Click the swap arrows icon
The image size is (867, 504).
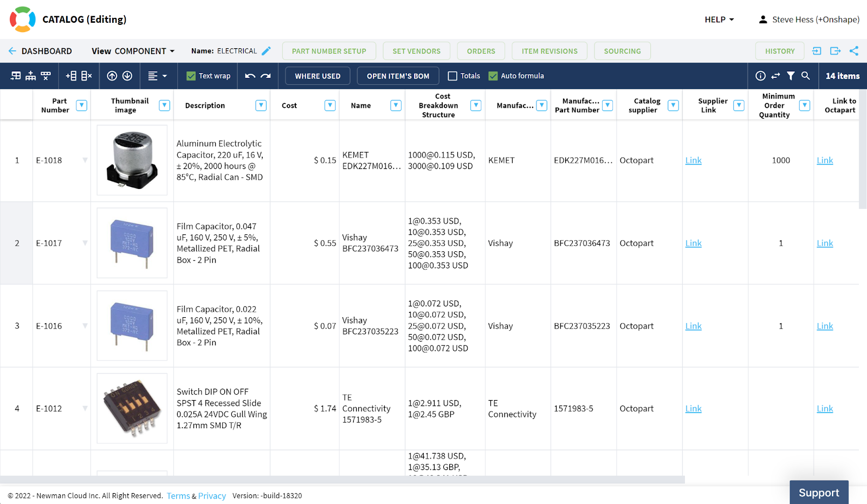(x=776, y=76)
